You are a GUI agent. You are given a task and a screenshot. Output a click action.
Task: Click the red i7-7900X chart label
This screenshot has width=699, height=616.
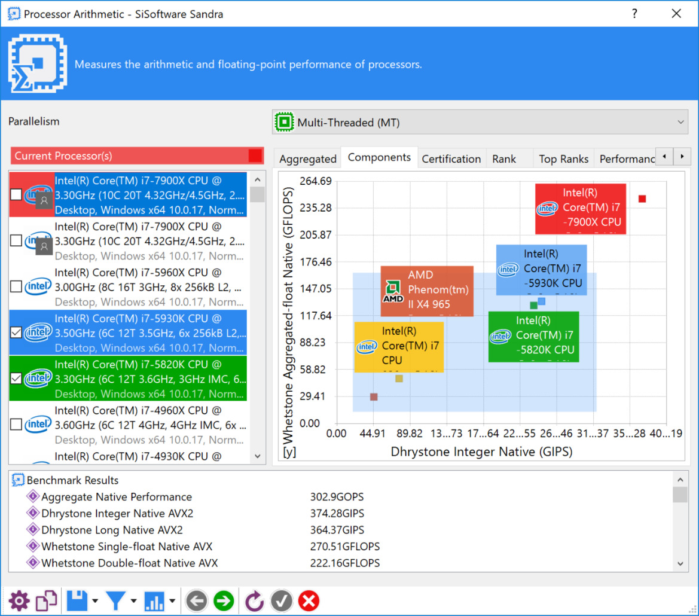(x=581, y=209)
